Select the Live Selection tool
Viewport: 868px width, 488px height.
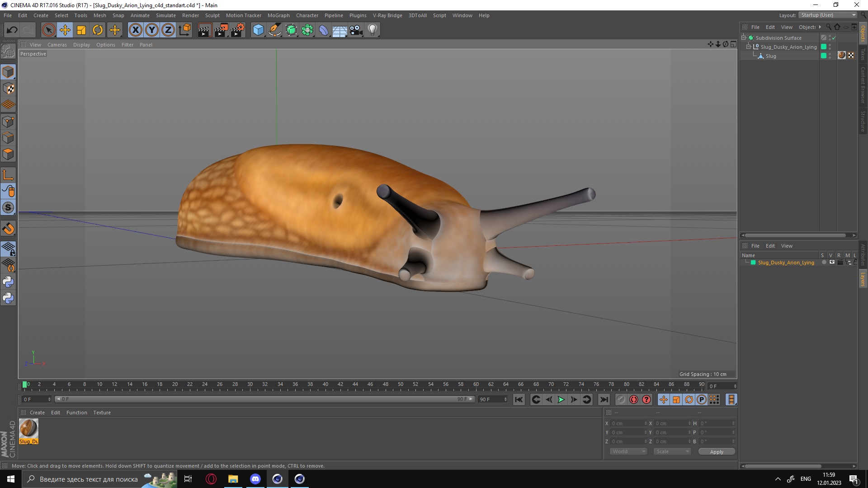(x=48, y=30)
